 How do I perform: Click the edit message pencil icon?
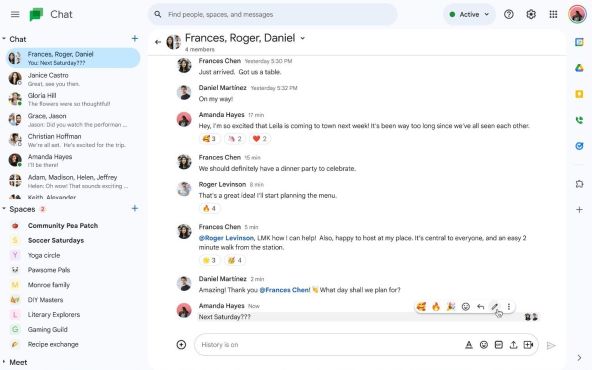(494, 307)
